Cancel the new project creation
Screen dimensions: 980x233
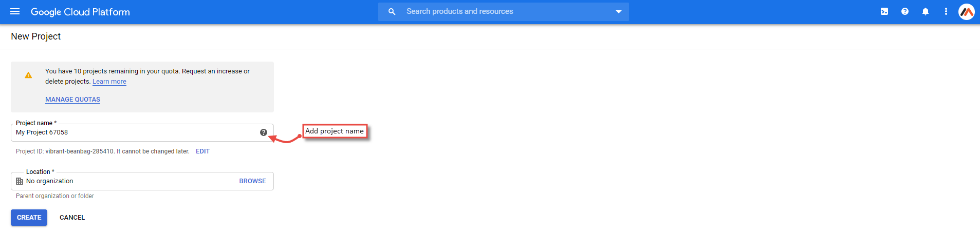[72, 218]
